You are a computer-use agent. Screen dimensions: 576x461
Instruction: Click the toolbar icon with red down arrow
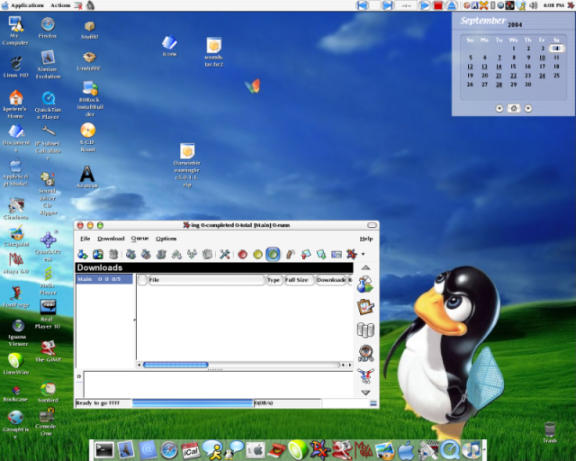point(306,254)
